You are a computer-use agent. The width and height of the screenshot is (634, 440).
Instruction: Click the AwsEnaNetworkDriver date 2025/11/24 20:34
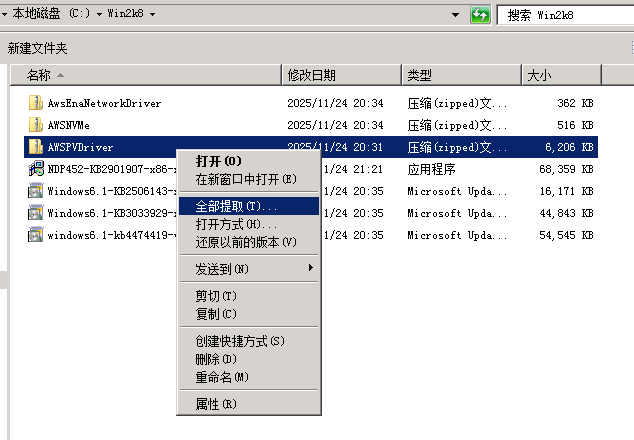[335, 103]
